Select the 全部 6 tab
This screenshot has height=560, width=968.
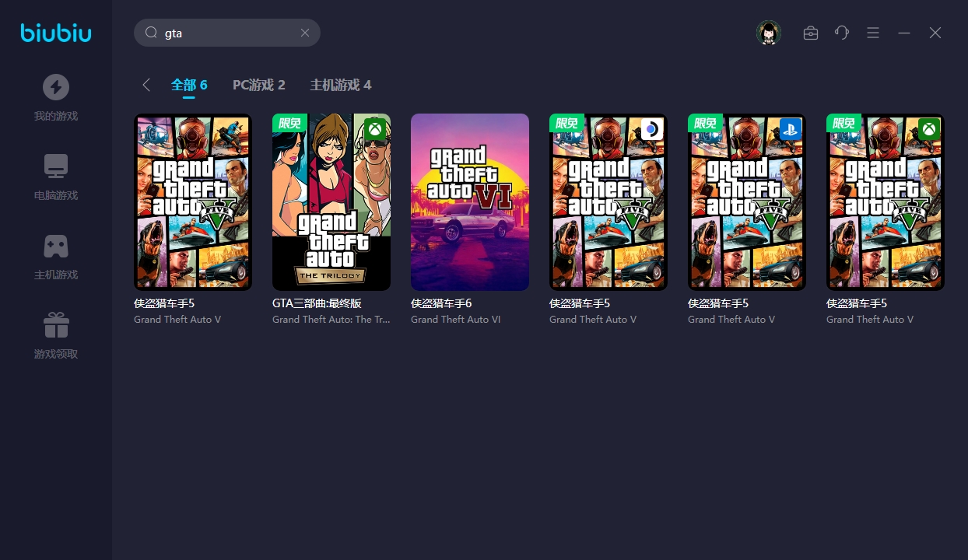(x=189, y=85)
